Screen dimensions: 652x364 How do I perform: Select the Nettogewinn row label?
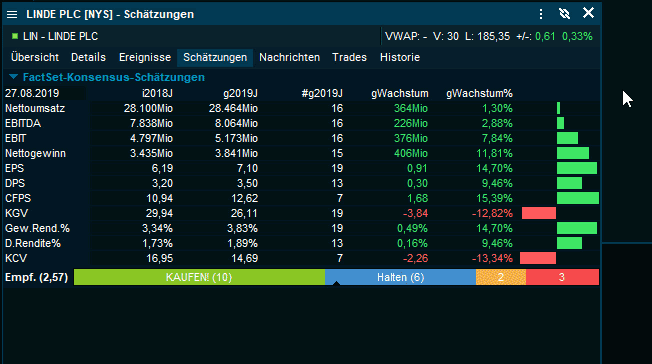[35, 154]
